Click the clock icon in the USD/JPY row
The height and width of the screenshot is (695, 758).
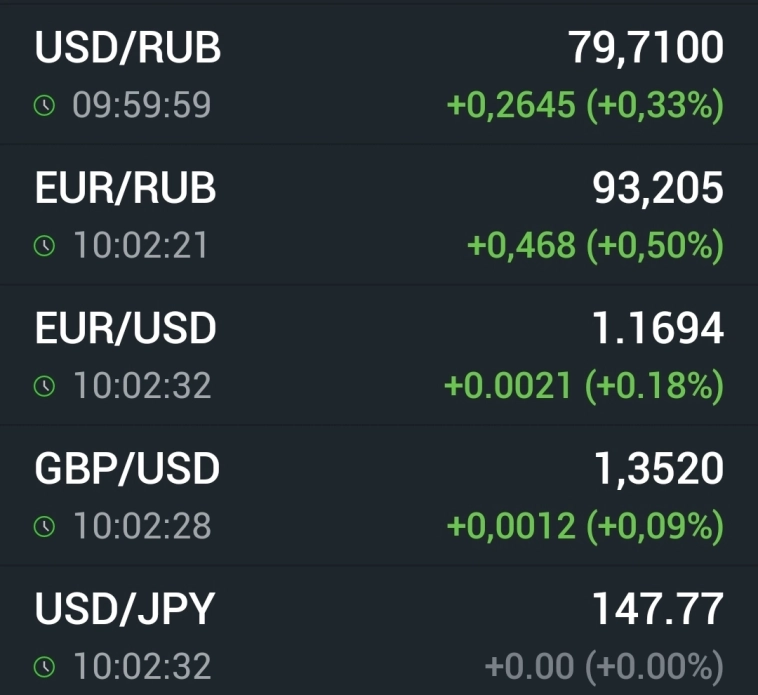tap(45, 666)
